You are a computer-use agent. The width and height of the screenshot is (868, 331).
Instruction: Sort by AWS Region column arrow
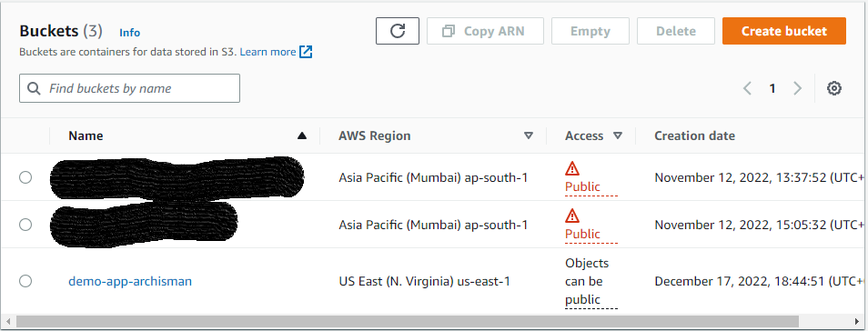point(529,135)
